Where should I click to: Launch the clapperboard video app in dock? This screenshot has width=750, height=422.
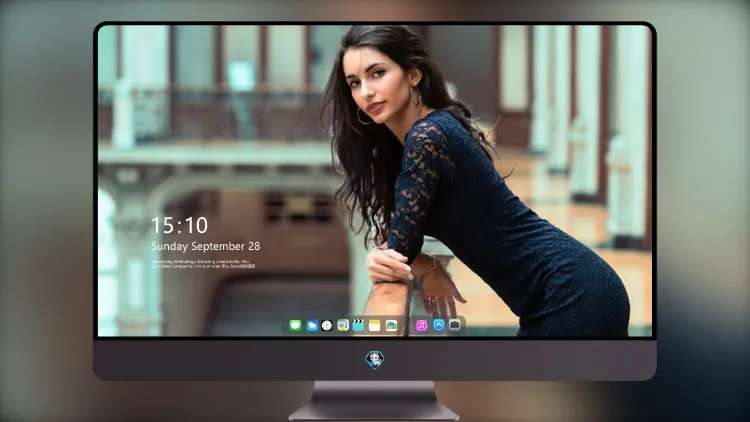pyautogui.click(x=358, y=325)
